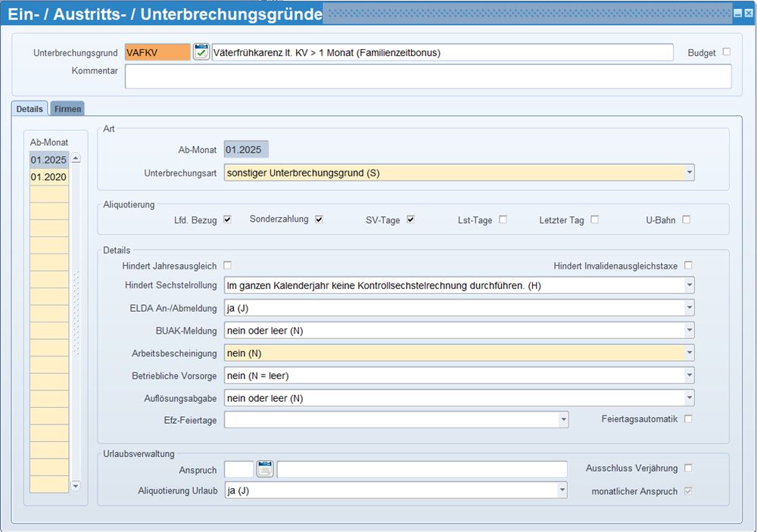Select the Details tab
This screenshot has height=532, width=757.
(x=30, y=109)
